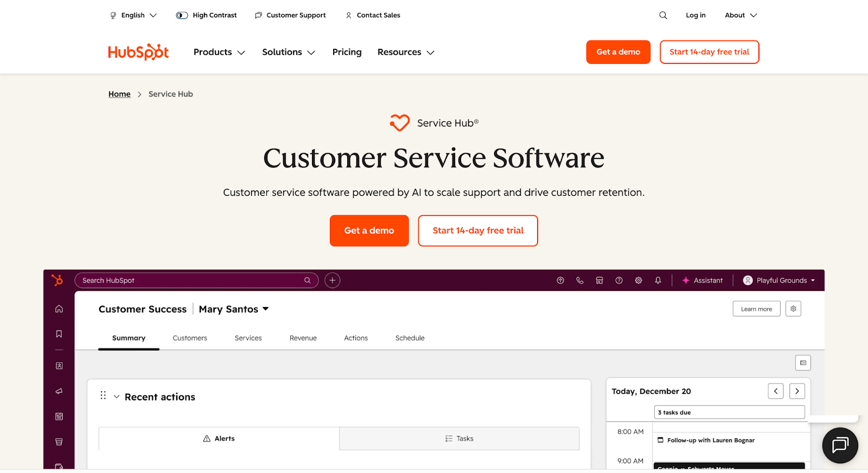Click the workspace gear icon beside Learn more
Viewport: 868px width, 473px height.
point(793,309)
